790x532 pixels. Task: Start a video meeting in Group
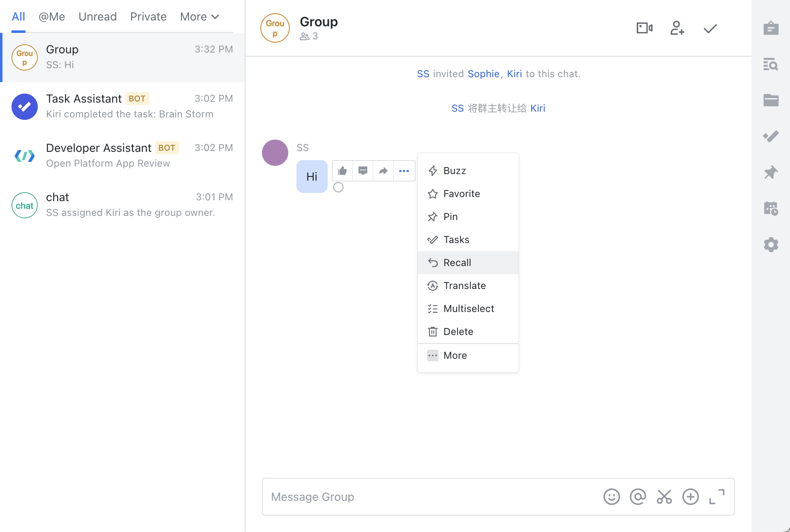click(644, 28)
